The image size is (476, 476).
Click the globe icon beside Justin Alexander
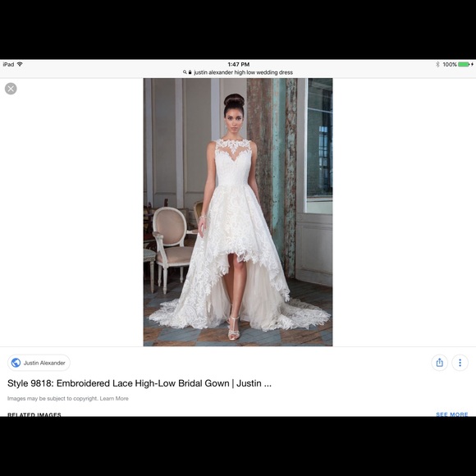16,363
